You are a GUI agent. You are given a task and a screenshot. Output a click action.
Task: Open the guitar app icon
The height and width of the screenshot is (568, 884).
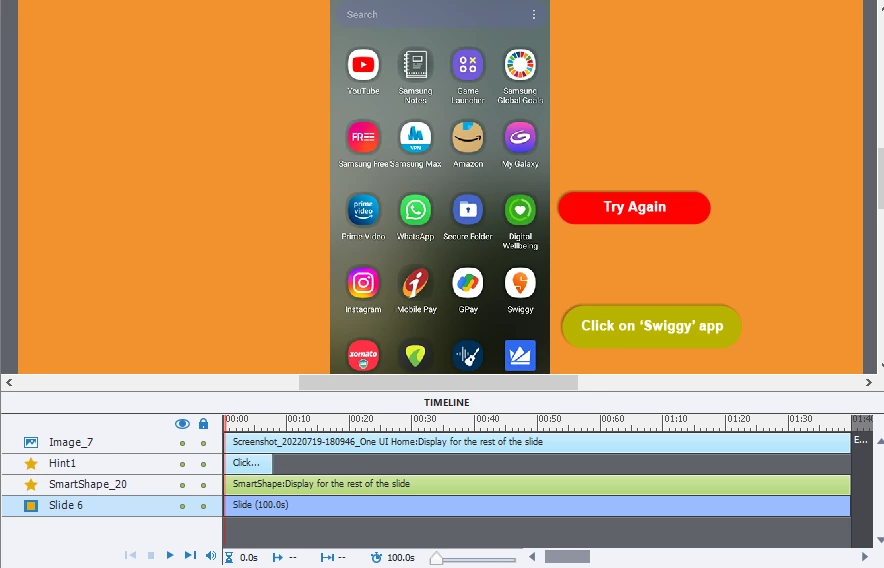pyautogui.click(x=468, y=355)
